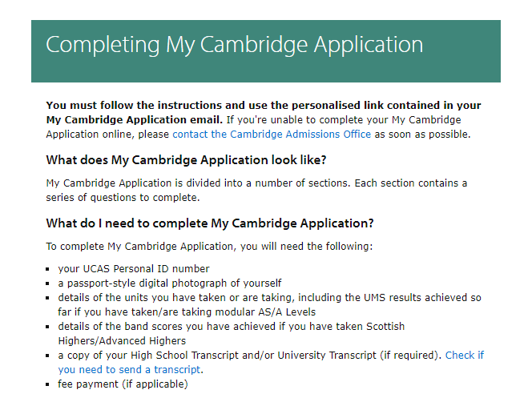Click the 'divided into a number of sections' paragraph
The height and width of the screenshot is (410, 532).
click(x=256, y=183)
